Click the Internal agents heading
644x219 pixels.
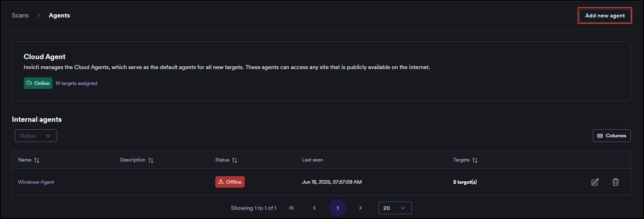[37, 119]
